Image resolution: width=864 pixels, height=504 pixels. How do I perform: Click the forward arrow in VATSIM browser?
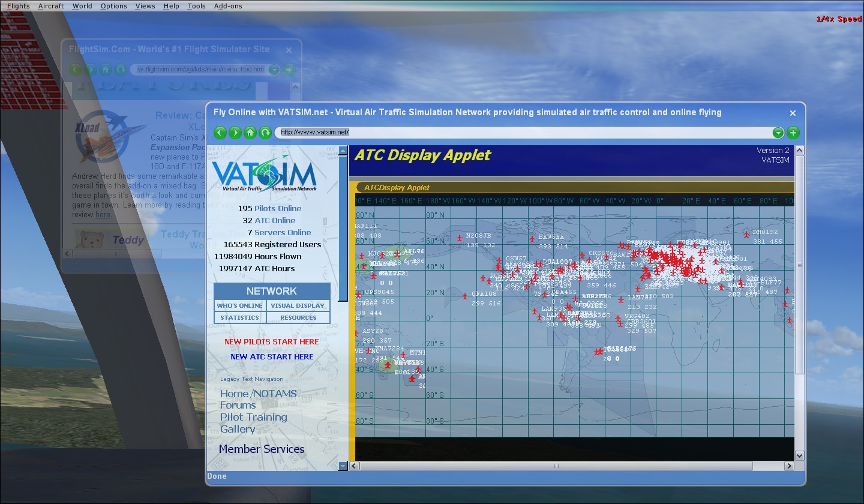point(235,133)
